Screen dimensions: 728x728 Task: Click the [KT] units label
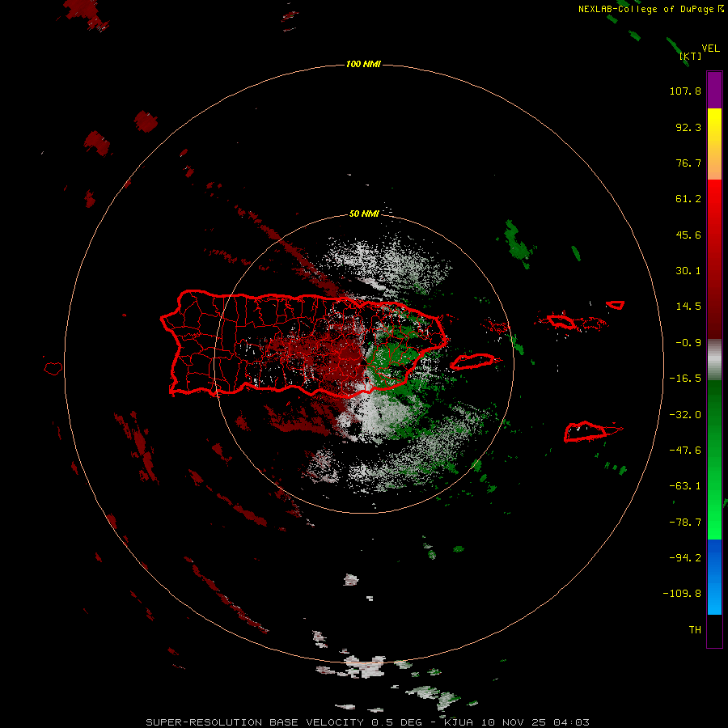click(691, 56)
